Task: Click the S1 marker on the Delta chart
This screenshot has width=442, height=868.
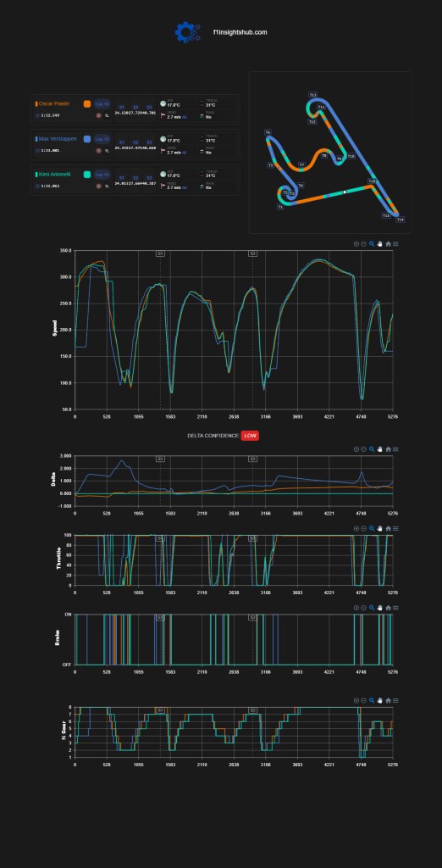Action: pos(160,459)
